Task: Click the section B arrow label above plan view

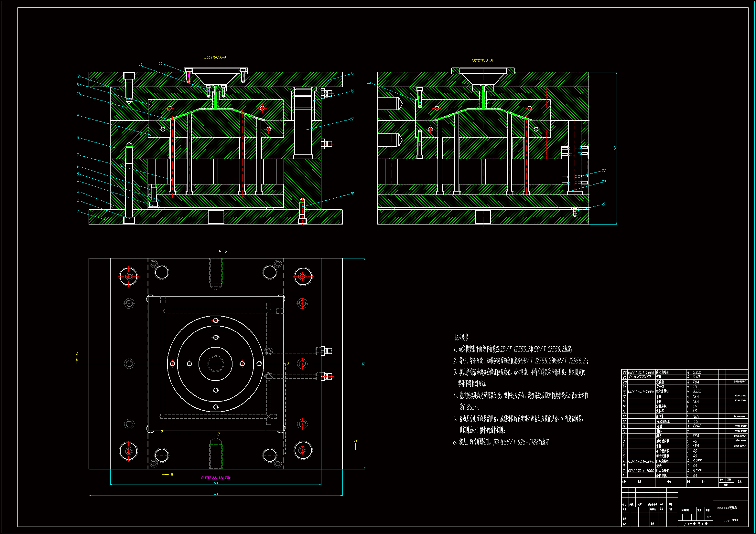Action: 226,251
